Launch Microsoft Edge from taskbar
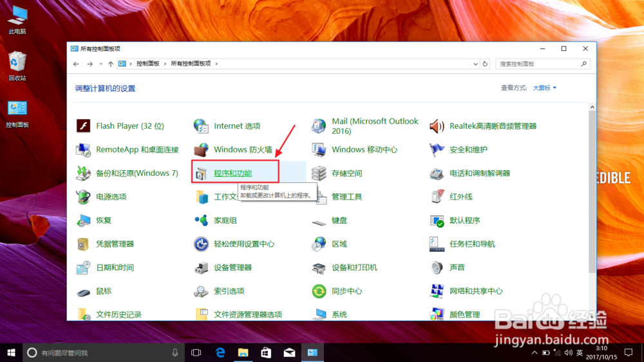The width and height of the screenshot is (644, 362). point(220,352)
